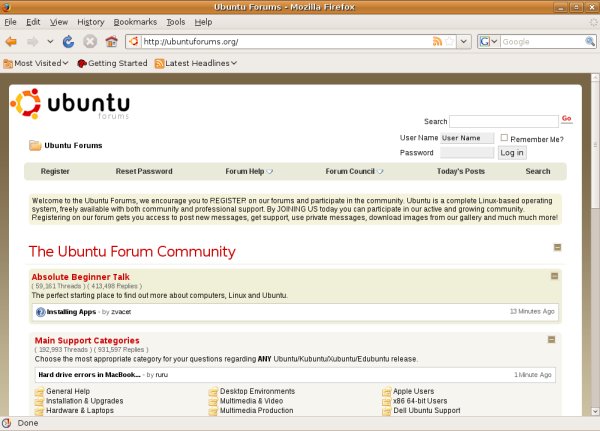Collapse the Ubuntu Forum Community section
The height and width of the screenshot is (431, 600).
(x=557, y=247)
